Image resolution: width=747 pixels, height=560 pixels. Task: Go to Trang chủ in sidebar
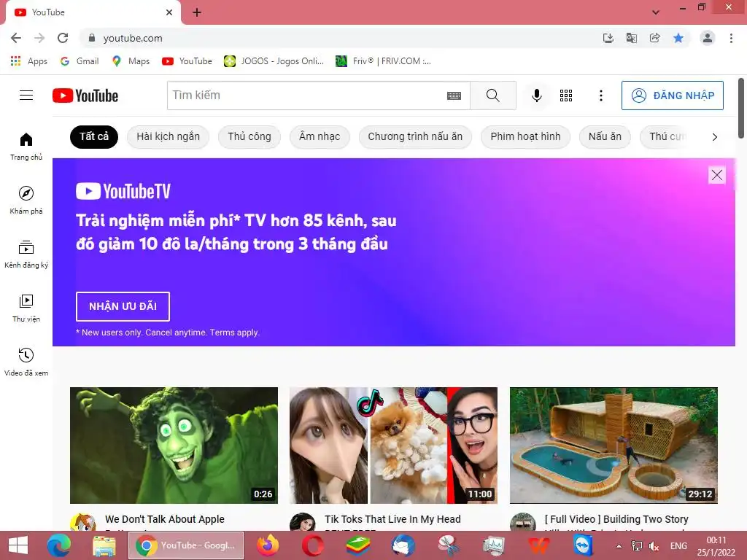click(x=26, y=147)
